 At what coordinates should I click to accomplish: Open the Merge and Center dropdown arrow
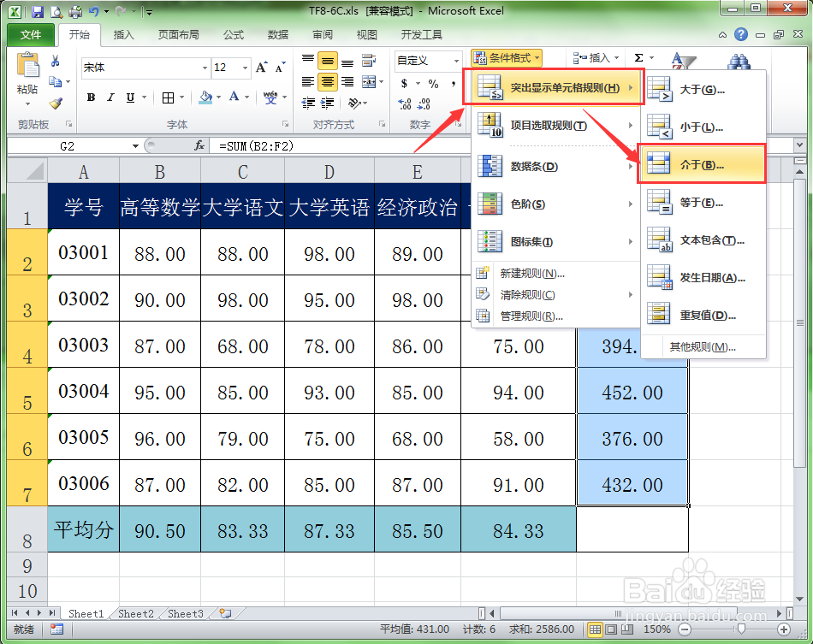(382, 82)
